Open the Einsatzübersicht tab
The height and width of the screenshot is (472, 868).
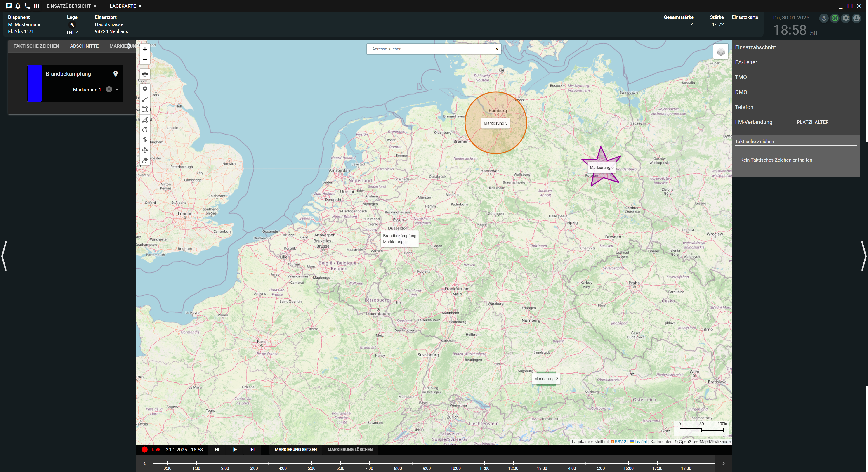68,6
